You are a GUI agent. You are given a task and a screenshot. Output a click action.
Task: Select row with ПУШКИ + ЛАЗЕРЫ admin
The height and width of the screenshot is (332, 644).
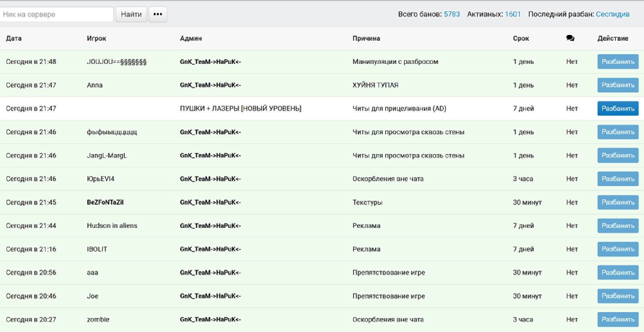pyautogui.click(x=240, y=108)
